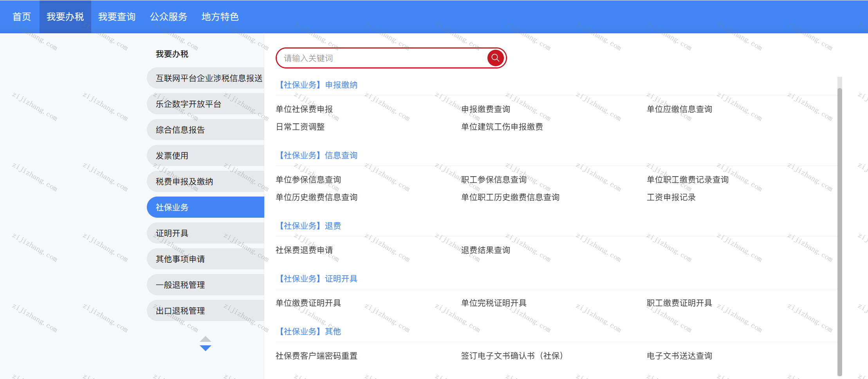Switch to the 我要查询 tab
Image resolution: width=868 pixels, height=379 pixels.
[117, 17]
